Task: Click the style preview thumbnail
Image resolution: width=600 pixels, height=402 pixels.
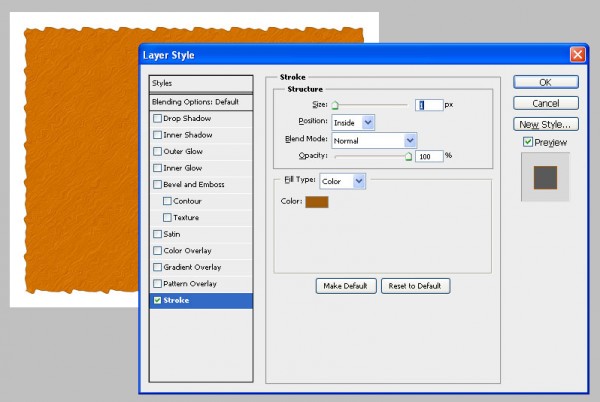Action: tap(545, 177)
